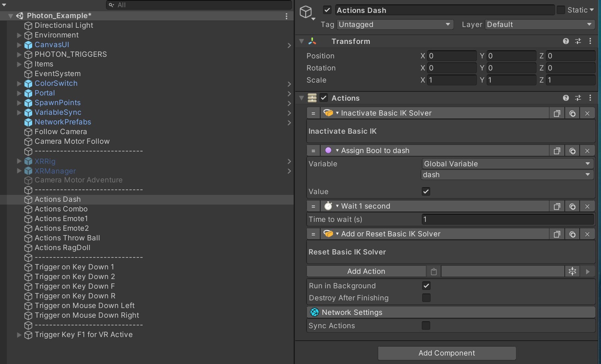
Task: Click the Transform component help icon
Action: coord(566,41)
